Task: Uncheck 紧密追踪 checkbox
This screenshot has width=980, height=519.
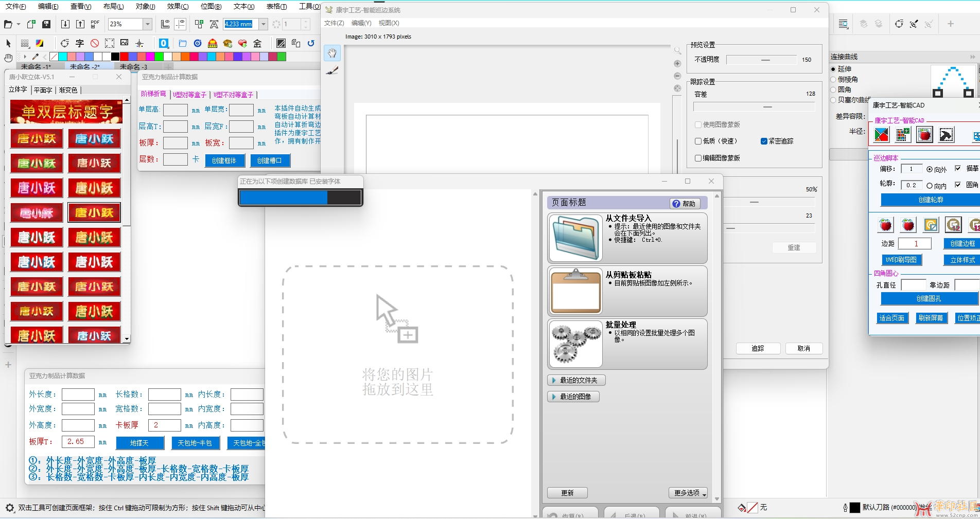Action: [764, 141]
